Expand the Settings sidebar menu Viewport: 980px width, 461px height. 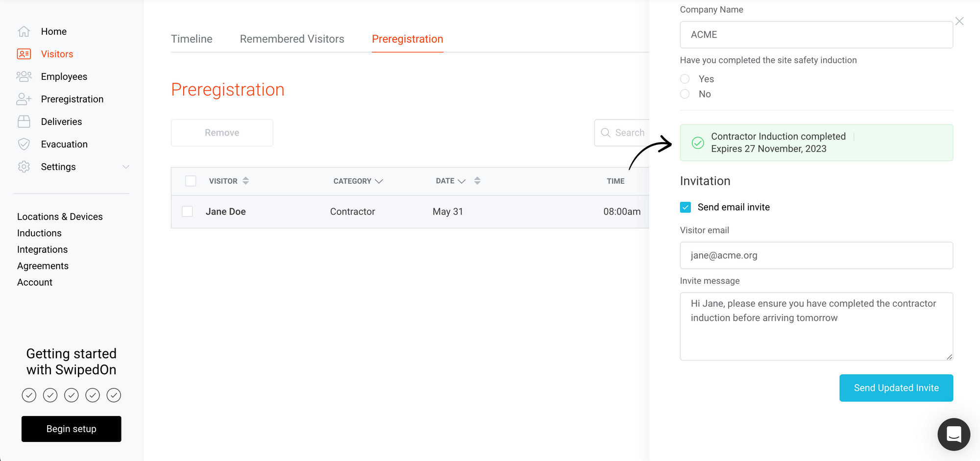126,167
